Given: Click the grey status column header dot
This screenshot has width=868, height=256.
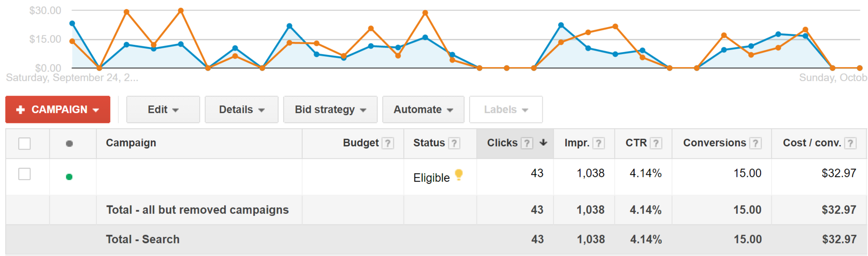Looking at the screenshot, I should click(x=69, y=144).
